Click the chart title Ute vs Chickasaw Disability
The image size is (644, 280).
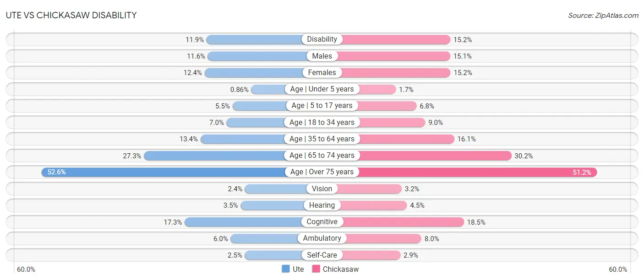click(71, 15)
